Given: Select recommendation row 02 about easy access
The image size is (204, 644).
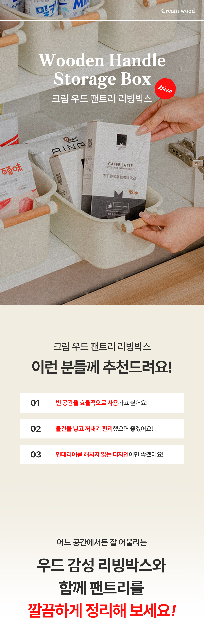Looking at the screenshot, I should point(102,428).
